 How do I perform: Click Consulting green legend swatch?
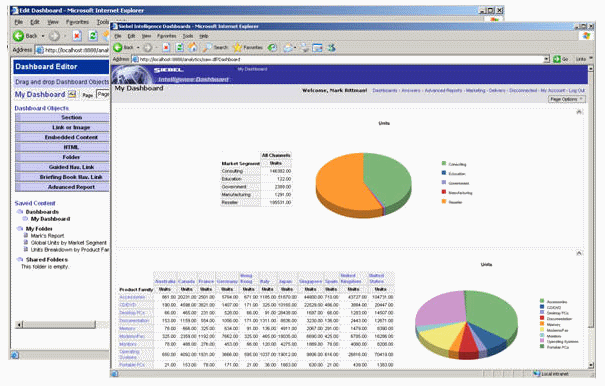click(444, 163)
